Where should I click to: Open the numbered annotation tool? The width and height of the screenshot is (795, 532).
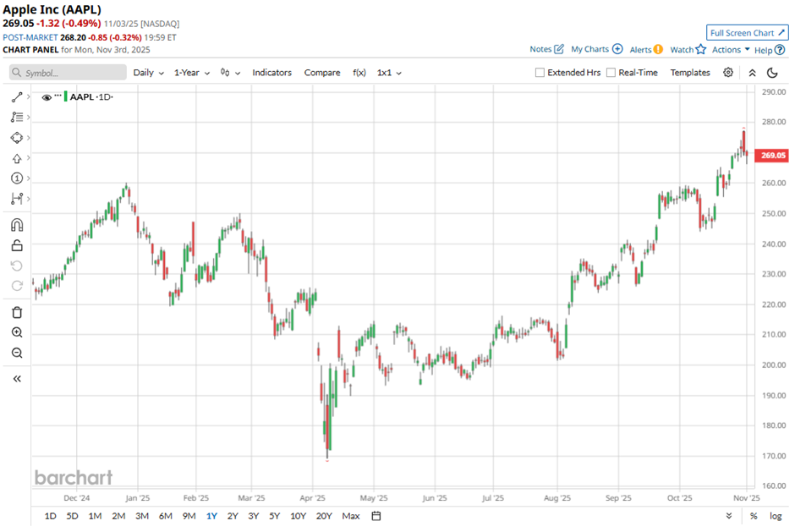click(17, 178)
